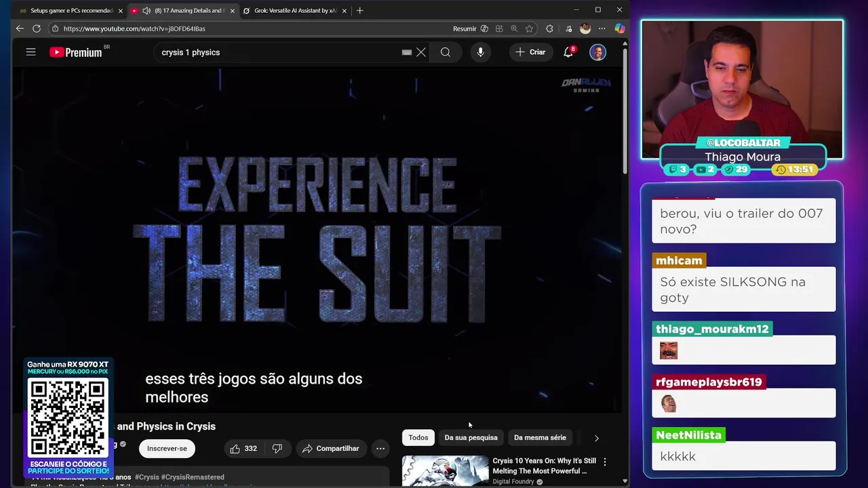Dislike the video with thumbs down
This screenshot has height=488, width=868.
pos(277,449)
